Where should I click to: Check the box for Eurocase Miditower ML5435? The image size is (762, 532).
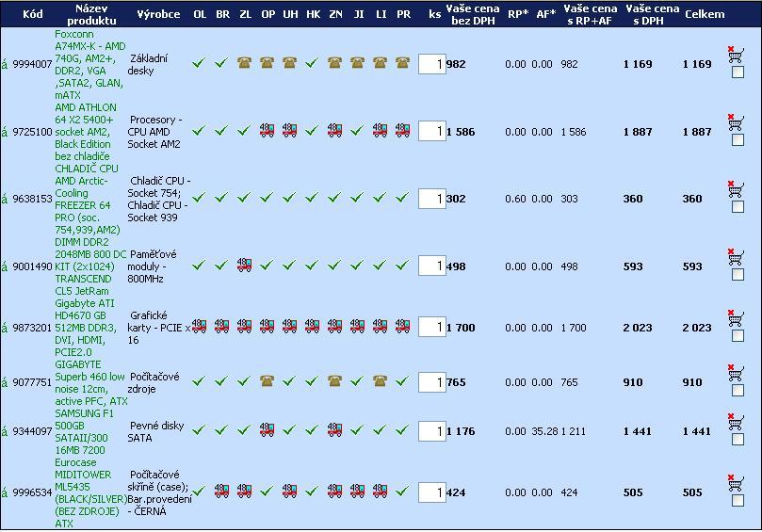coord(738,501)
